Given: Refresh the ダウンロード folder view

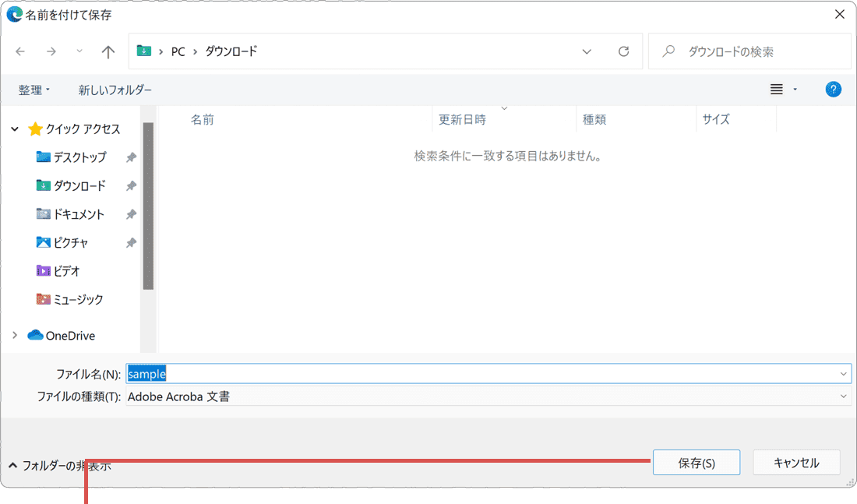Looking at the screenshot, I should pos(623,51).
